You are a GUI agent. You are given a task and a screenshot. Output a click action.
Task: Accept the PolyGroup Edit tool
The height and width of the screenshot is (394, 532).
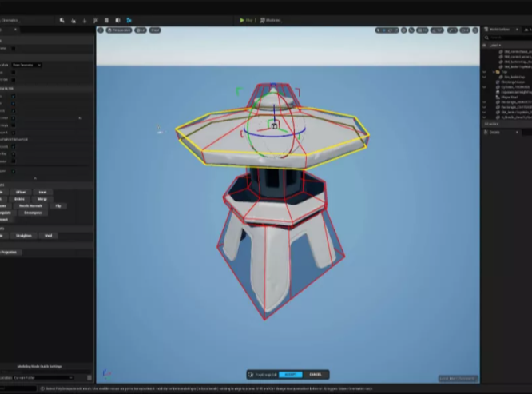(291, 375)
